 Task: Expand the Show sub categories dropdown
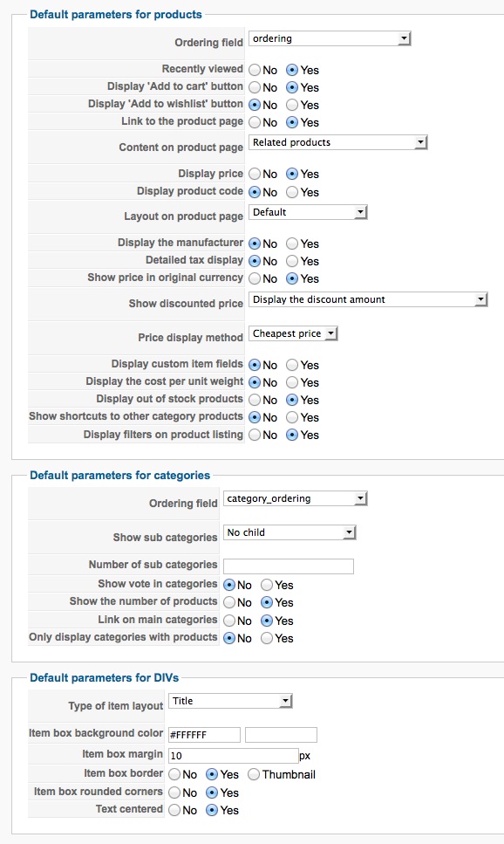pyautogui.click(x=289, y=532)
